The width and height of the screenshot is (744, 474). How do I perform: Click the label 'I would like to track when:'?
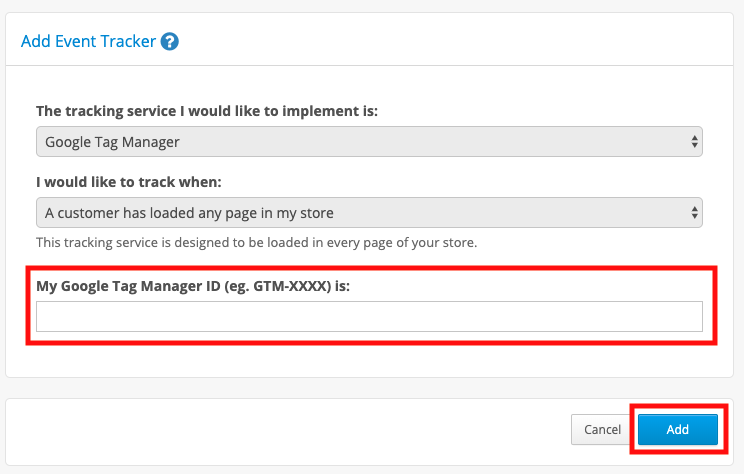tap(129, 182)
